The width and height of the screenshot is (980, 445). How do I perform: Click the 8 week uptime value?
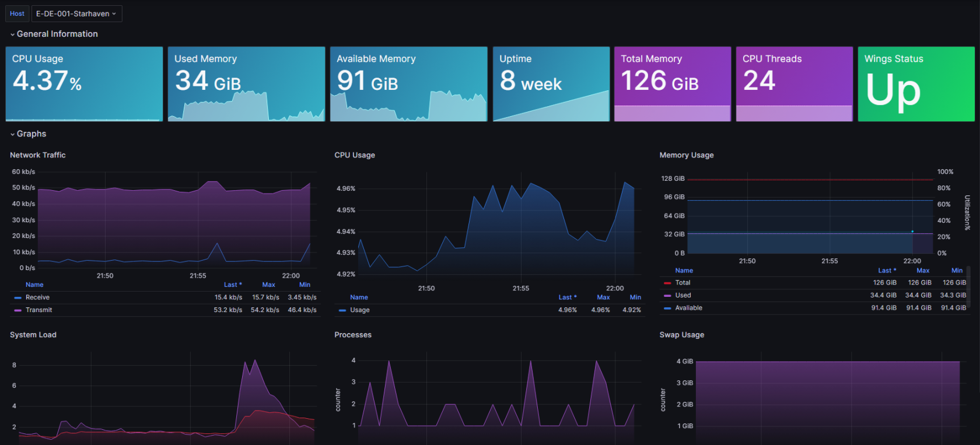point(531,81)
